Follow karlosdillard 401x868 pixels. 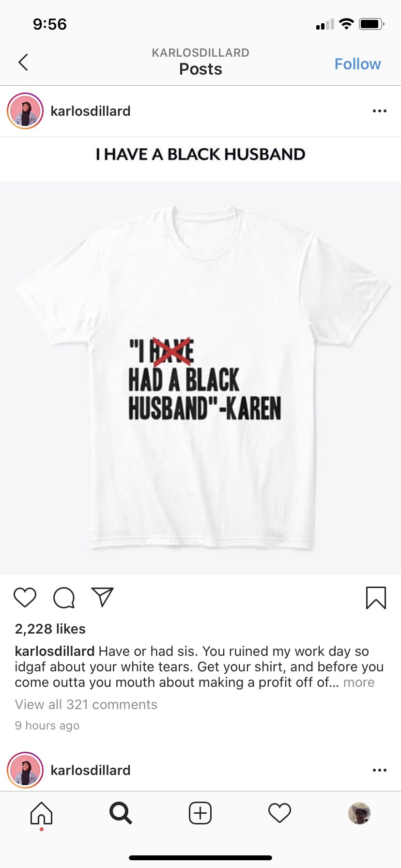357,64
